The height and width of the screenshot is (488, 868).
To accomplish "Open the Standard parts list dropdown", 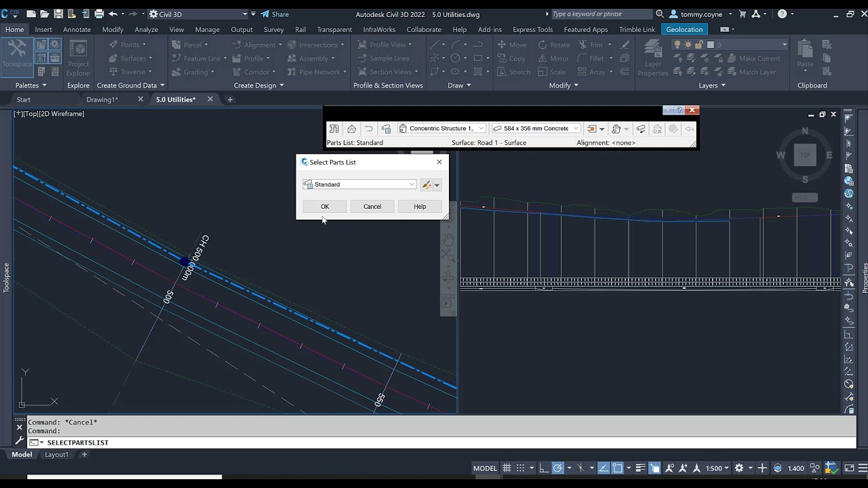I will point(359,184).
